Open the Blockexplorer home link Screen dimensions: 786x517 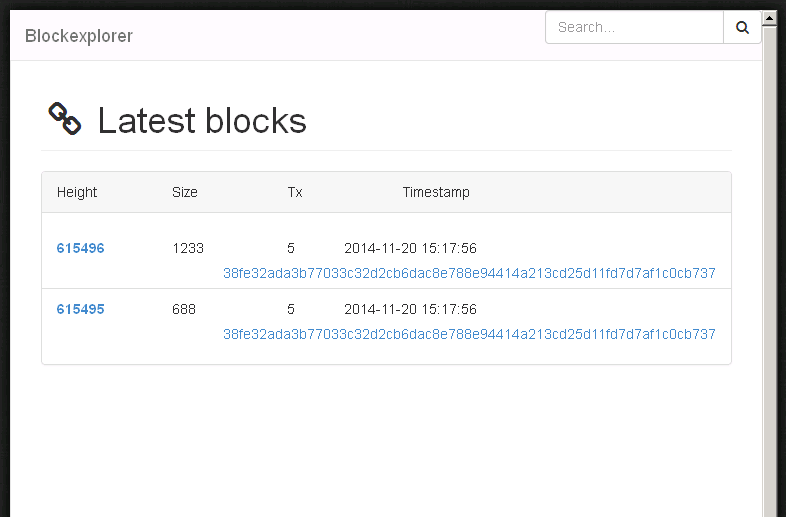point(79,36)
